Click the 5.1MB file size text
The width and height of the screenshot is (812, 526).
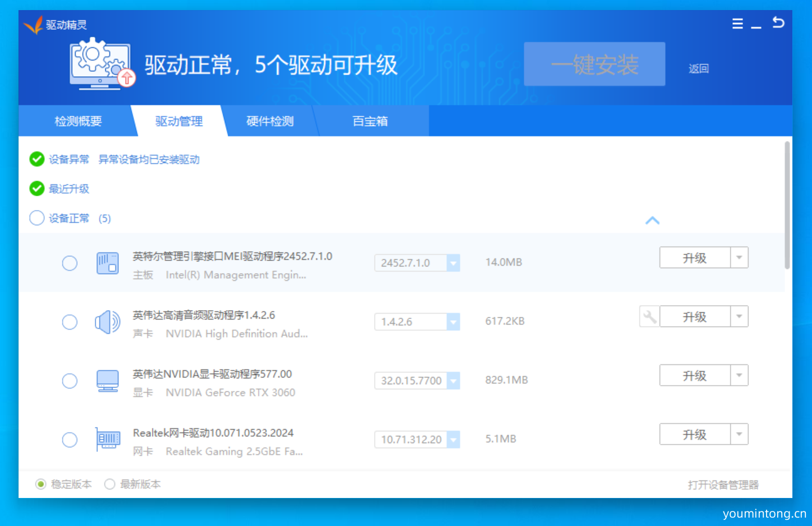(501, 439)
